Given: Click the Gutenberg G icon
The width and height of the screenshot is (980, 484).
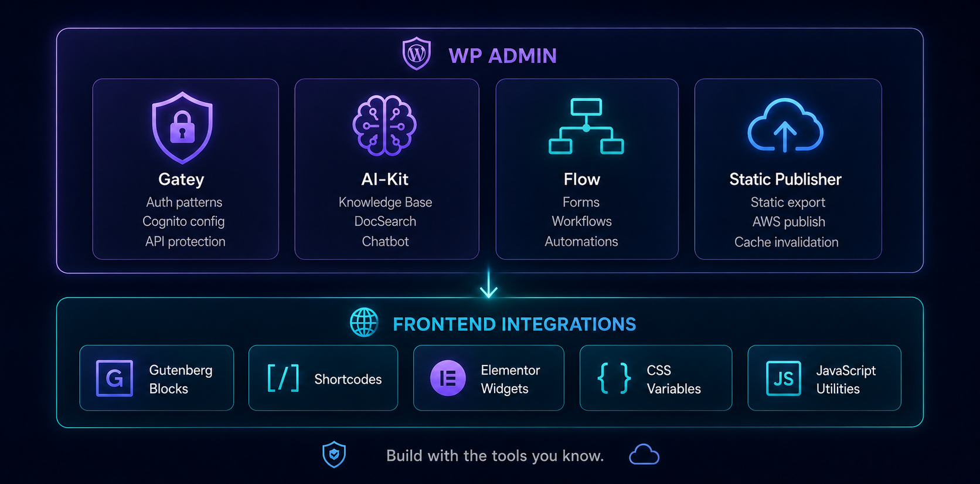Looking at the screenshot, I should (114, 378).
